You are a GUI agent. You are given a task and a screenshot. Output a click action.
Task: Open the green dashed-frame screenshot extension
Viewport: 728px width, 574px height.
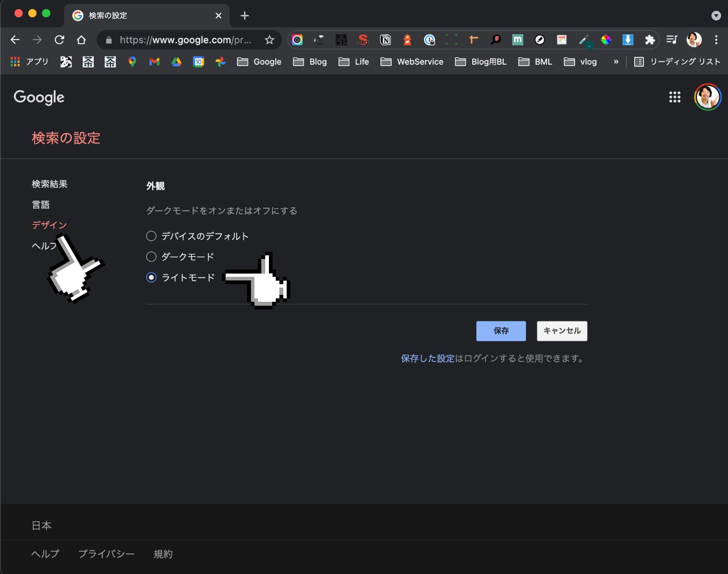451,40
